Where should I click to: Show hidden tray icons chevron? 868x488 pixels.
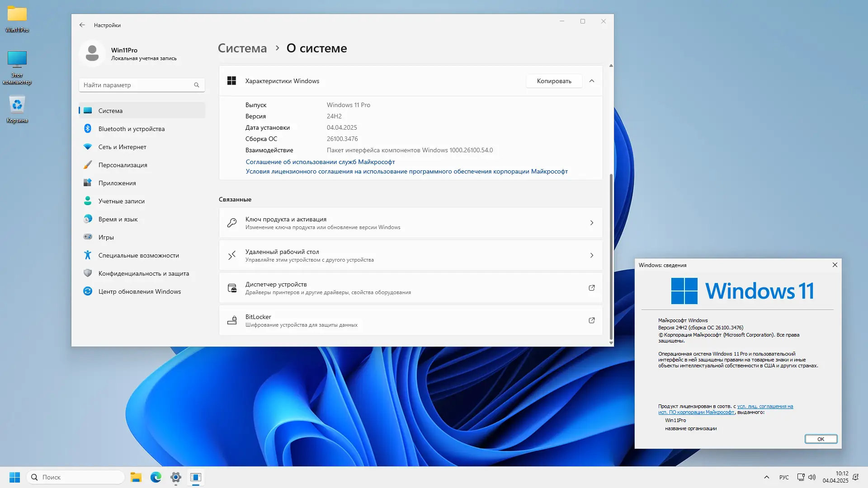(766, 477)
